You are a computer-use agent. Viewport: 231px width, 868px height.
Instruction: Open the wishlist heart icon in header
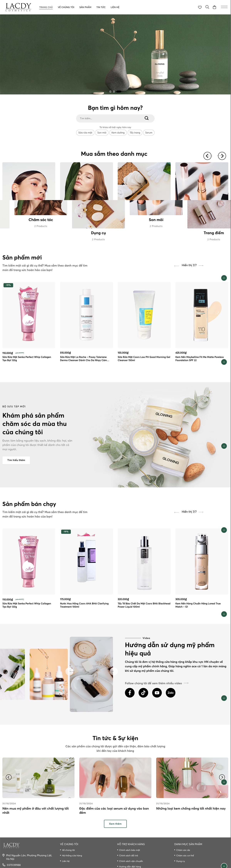click(200, 7)
